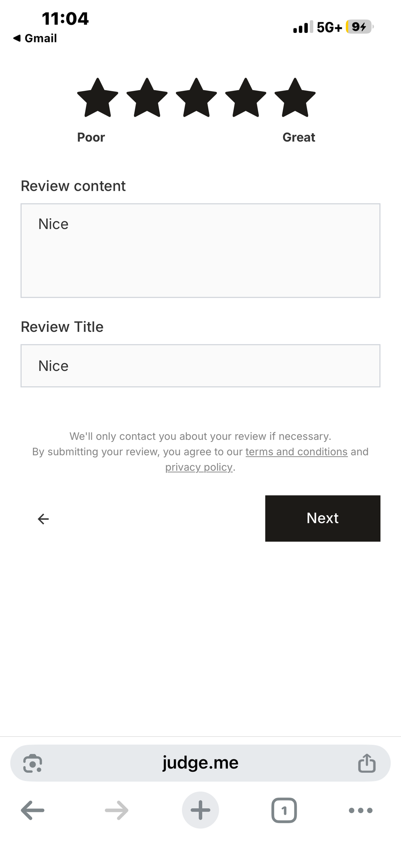
Task: Select the second star rating
Action: coord(147,98)
